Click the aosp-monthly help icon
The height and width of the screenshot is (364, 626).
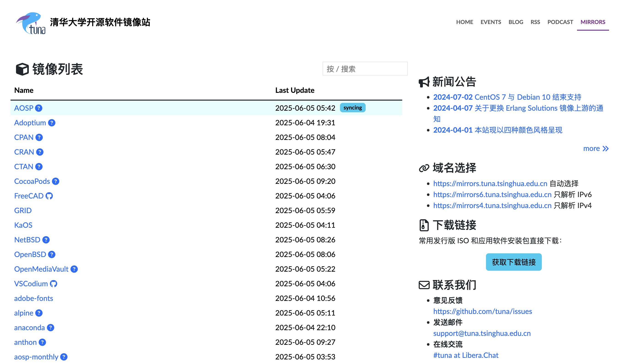[x=64, y=357]
